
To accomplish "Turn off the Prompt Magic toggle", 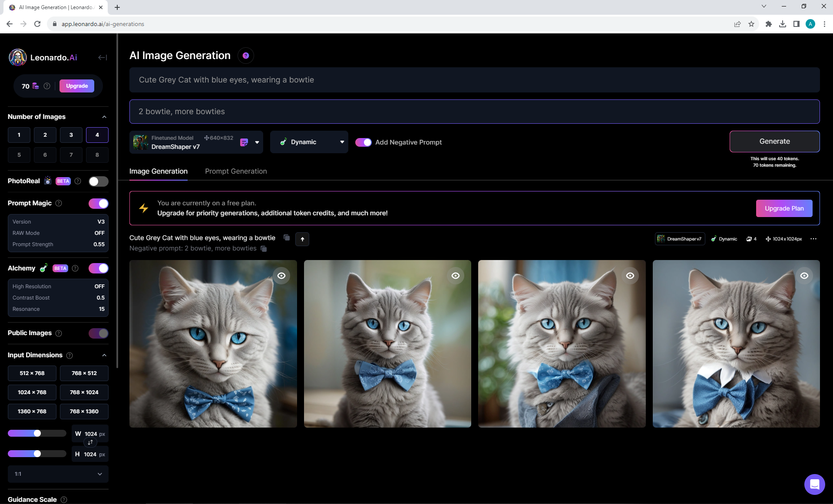I will (x=99, y=204).
